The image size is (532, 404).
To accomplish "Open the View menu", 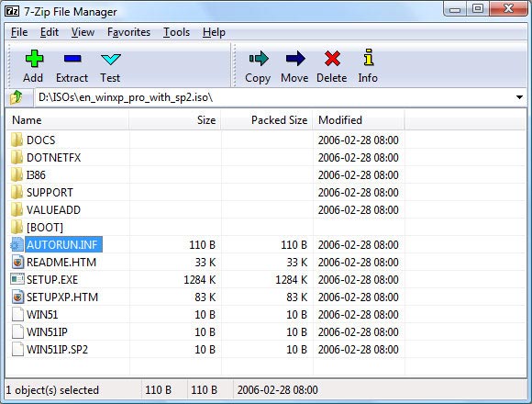I will (x=83, y=32).
